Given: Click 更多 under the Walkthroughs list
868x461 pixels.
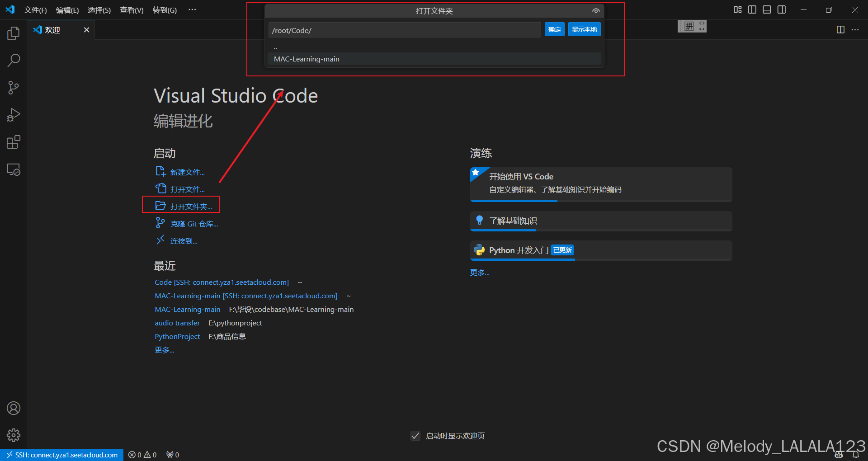Looking at the screenshot, I should coord(480,273).
